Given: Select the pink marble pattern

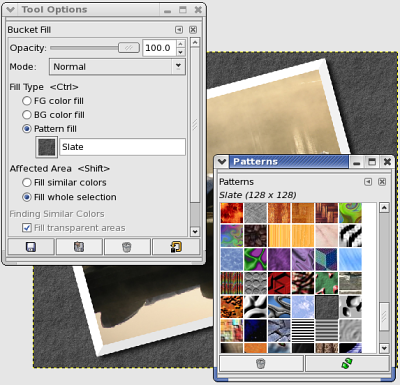Looking at the screenshot, I should [x=326, y=236].
